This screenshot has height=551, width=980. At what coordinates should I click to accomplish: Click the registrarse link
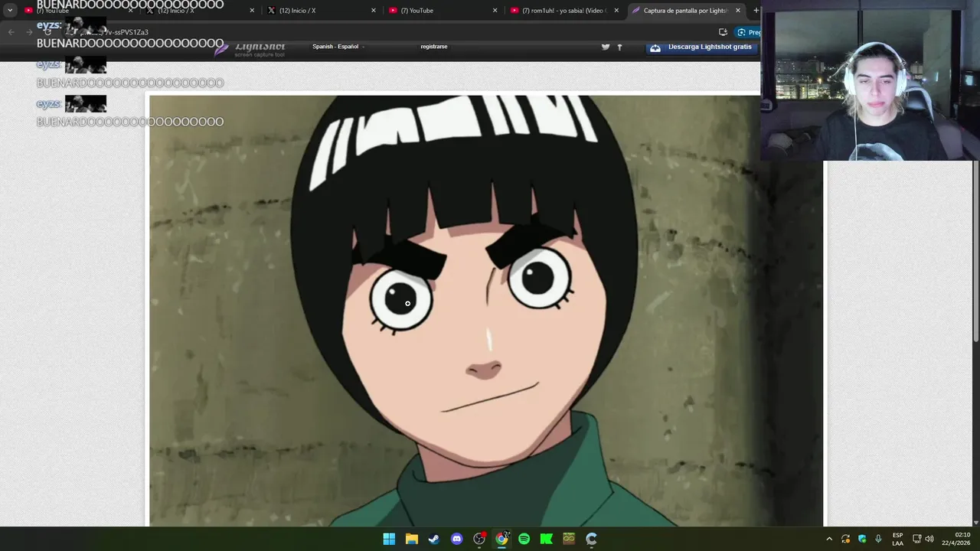coord(434,47)
